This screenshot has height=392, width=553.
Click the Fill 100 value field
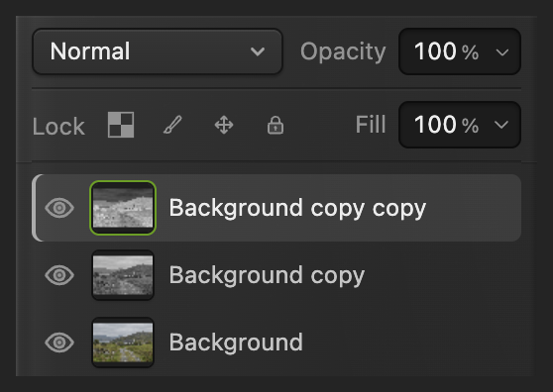point(460,125)
